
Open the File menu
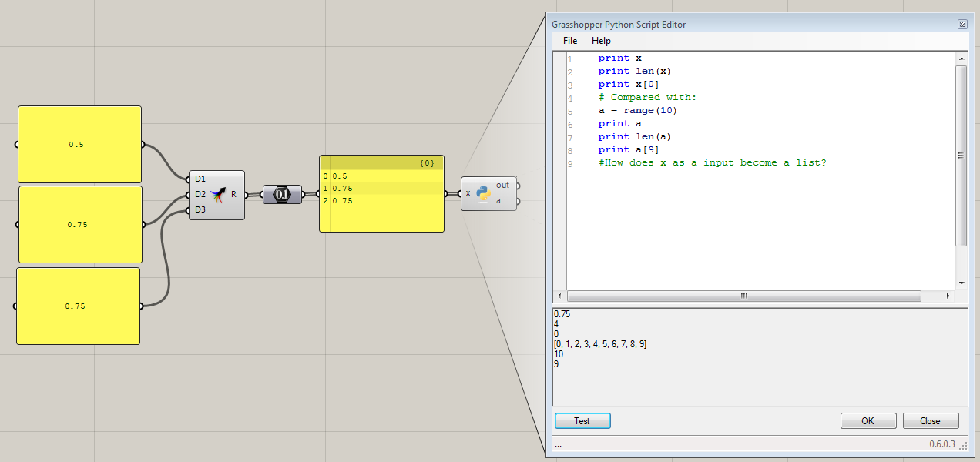(569, 41)
